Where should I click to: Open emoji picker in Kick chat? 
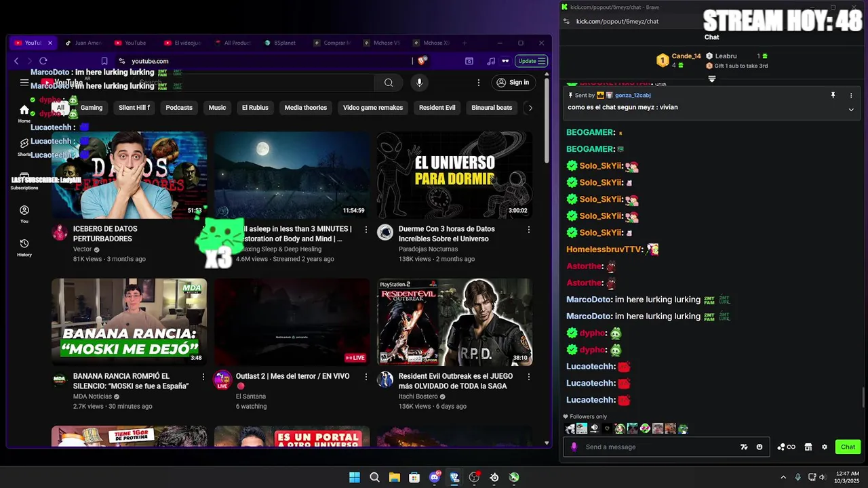pos(759,447)
